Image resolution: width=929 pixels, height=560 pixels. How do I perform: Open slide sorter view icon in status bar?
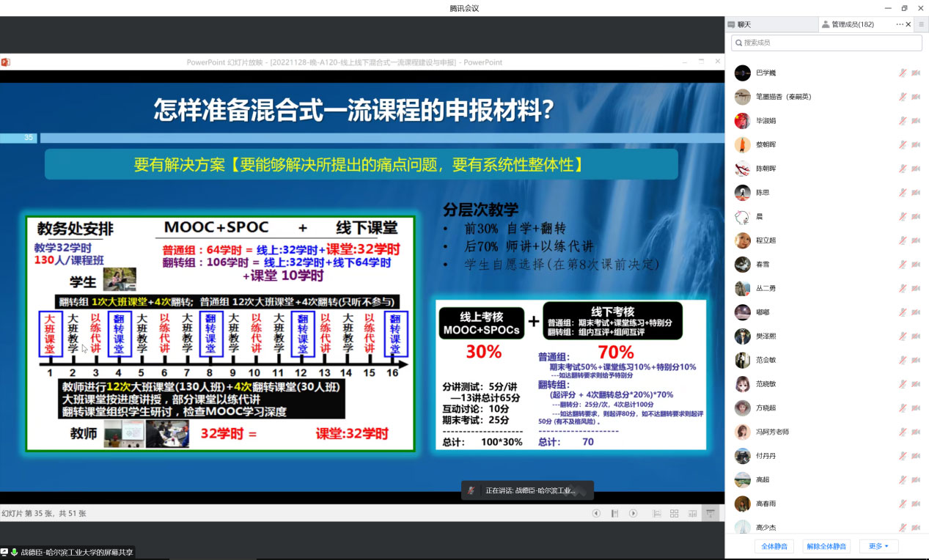point(674,513)
